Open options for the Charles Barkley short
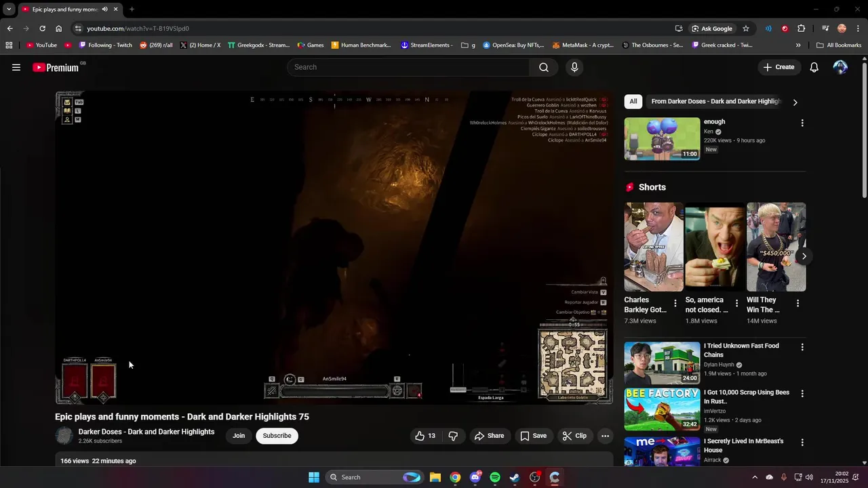The width and height of the screenshot is (868, 488). [675, 303]
